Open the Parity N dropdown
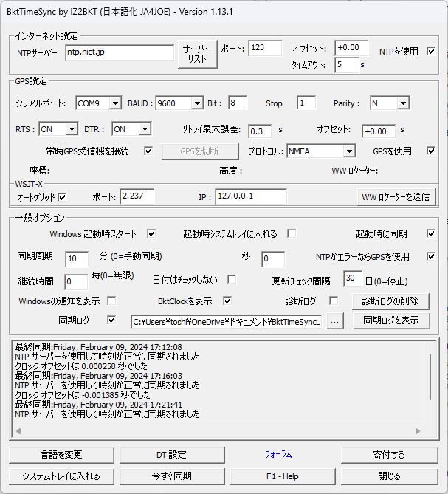Image resolution: width=448 pixels, height=494 pixels. [403, 103]
